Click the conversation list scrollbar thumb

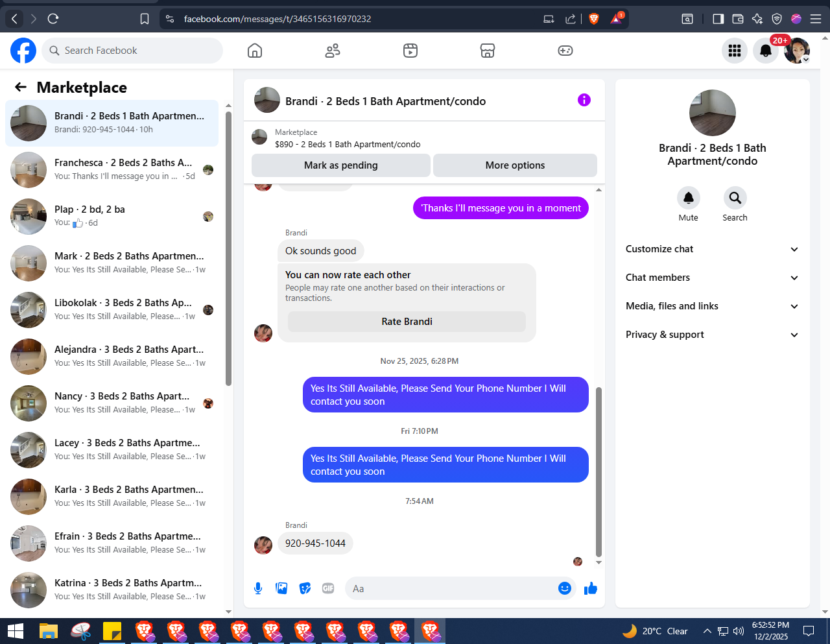228,249
